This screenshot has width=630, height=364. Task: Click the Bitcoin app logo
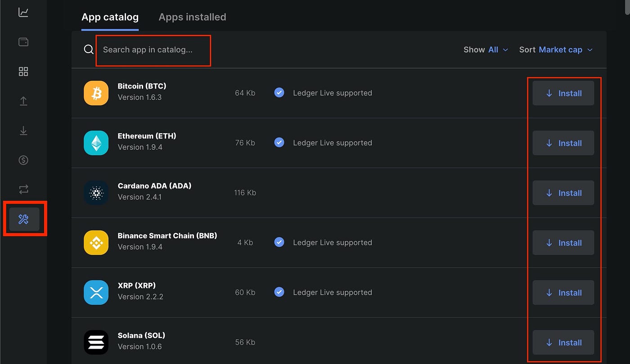[96, 93]
